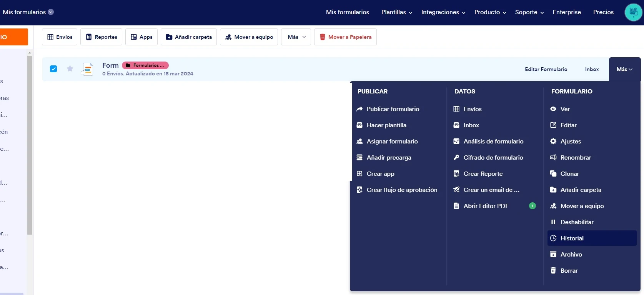The height and width of the screenshot is (295, 644).
Task: Click the Form title text
Action: tap(110, 65)
